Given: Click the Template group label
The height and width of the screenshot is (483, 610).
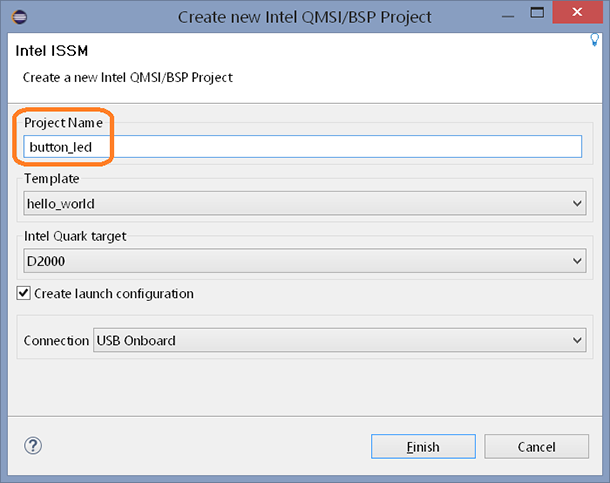Looking at the screenshot, I should 52,178.
